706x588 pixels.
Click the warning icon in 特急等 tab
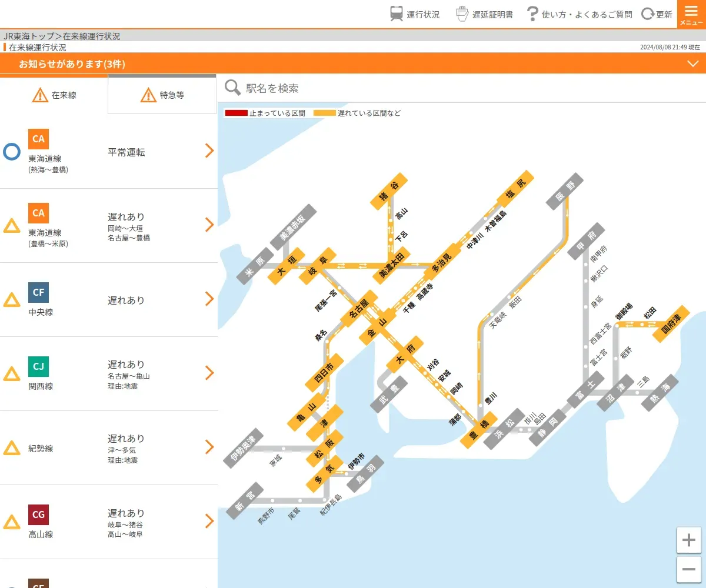click(x=148, y=95)
